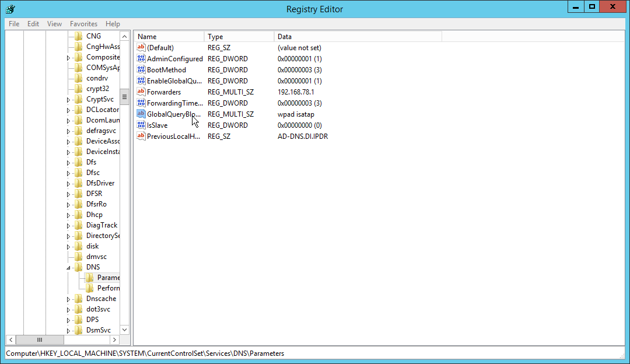Select the BootMethod DWORD icon
The width and height of the screenshot is (630, 364).
tap(141, 69)
